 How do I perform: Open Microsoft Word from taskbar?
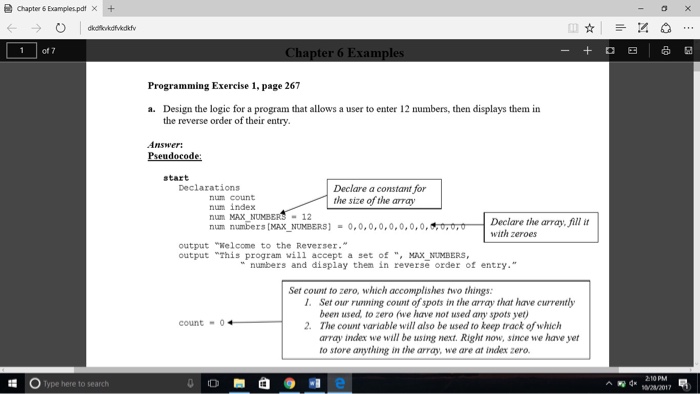[314, 383]
